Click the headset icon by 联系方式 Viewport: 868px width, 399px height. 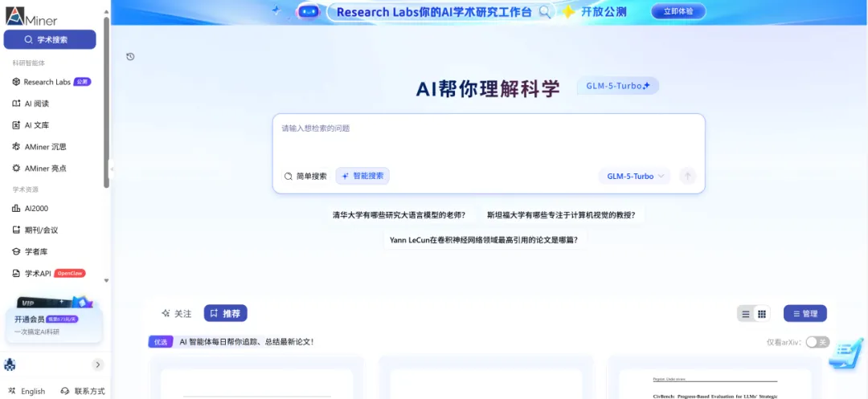pos(65,391)
